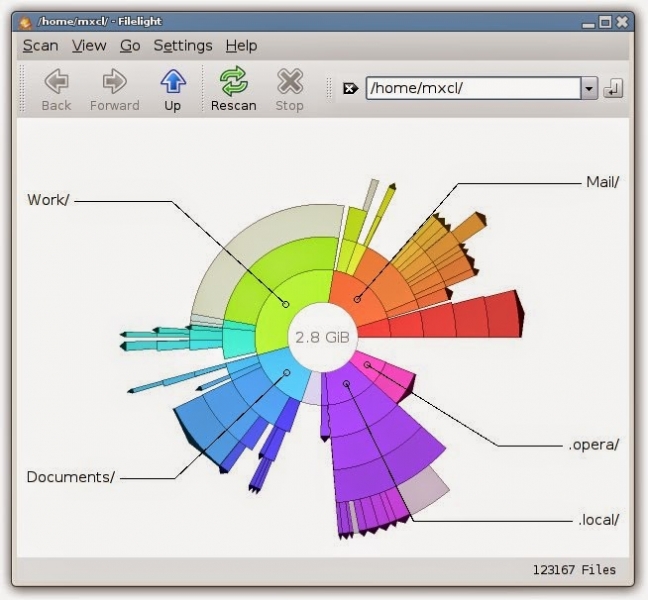Open the Help menu
Viewport: 648px width, 600px height.
tap(241, 45)
